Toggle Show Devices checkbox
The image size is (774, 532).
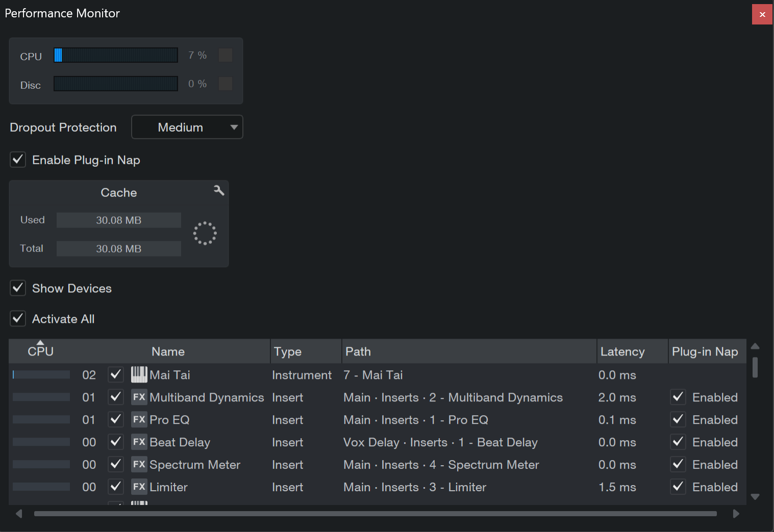pos(18,288)
